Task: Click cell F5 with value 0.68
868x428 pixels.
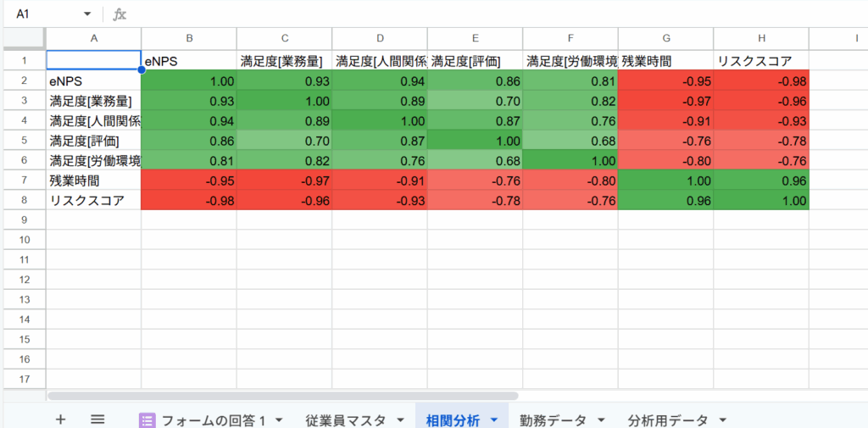Action: point(570,140)
